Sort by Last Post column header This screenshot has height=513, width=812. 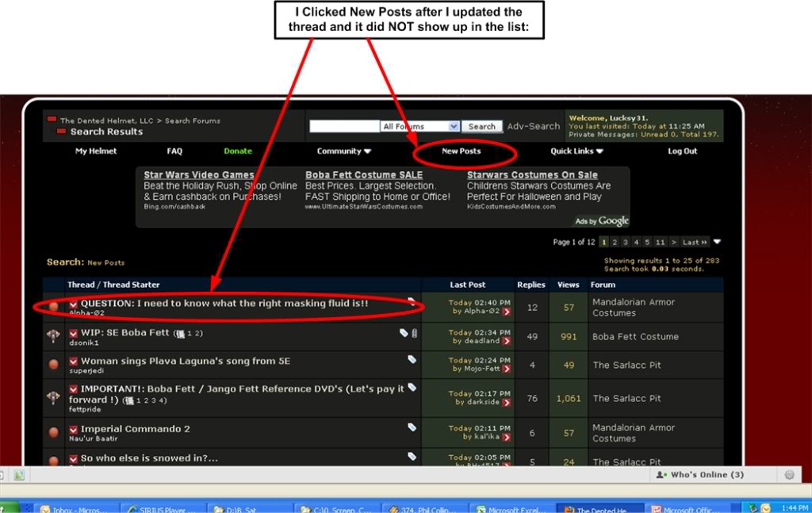(467, 285)
